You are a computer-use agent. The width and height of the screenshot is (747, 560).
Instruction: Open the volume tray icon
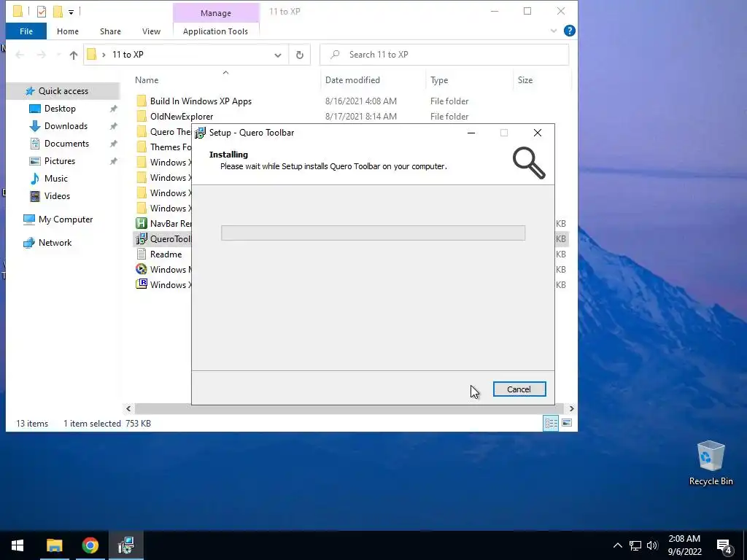[652, 545]
